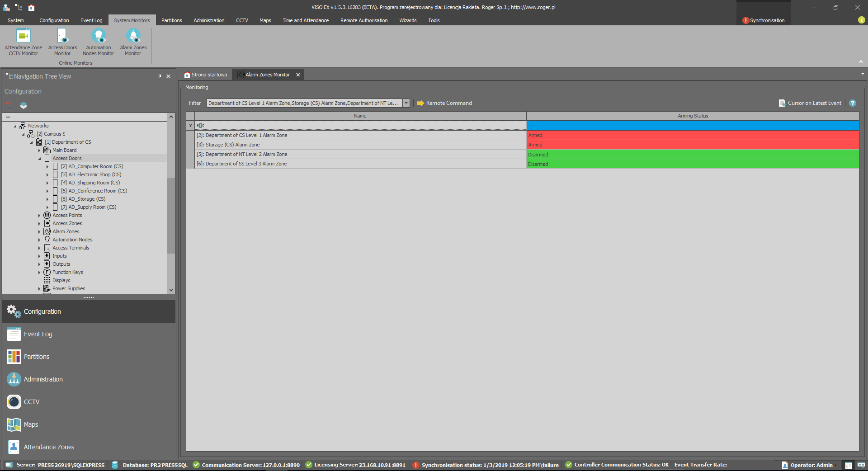This screenshot has height=471, width=868.
Task: Open the Time and Attendance menu
Action: (306, 20)
